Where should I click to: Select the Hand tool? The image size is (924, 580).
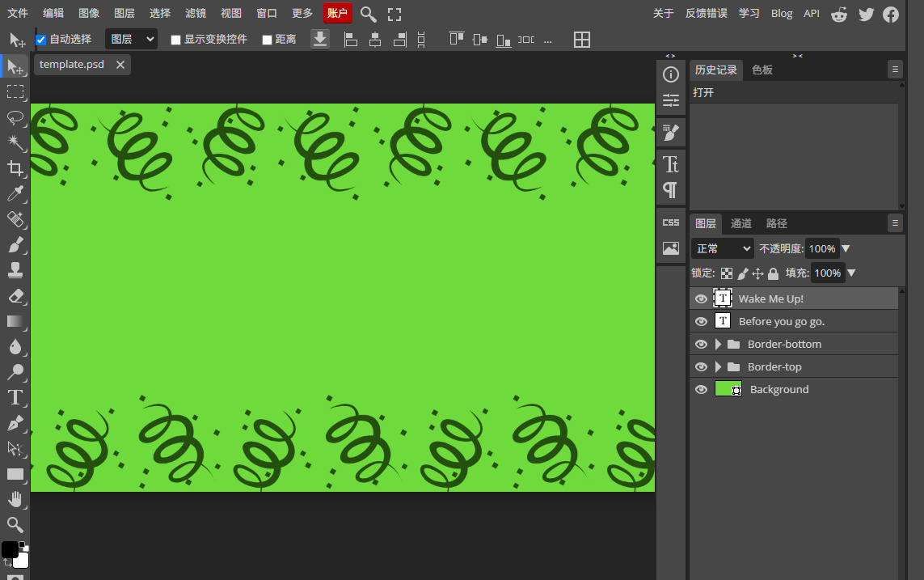pyautogui.click(x=15, y=499)
